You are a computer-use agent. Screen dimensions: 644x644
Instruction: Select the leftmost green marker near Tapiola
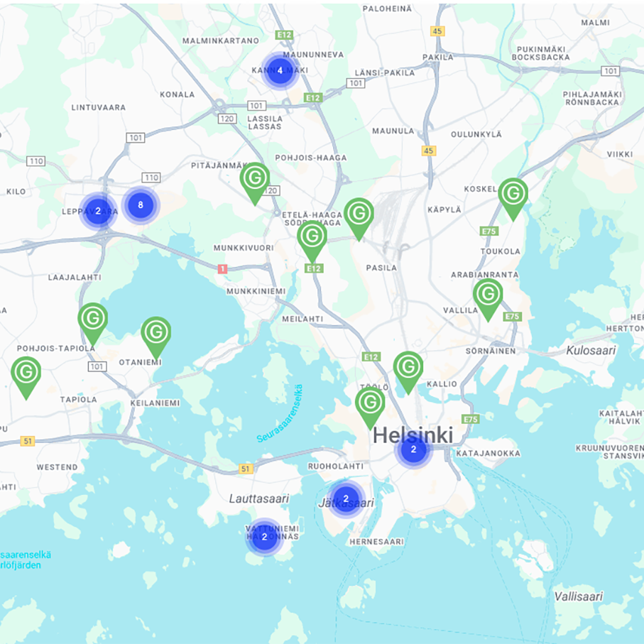click(x=26, y=370)
